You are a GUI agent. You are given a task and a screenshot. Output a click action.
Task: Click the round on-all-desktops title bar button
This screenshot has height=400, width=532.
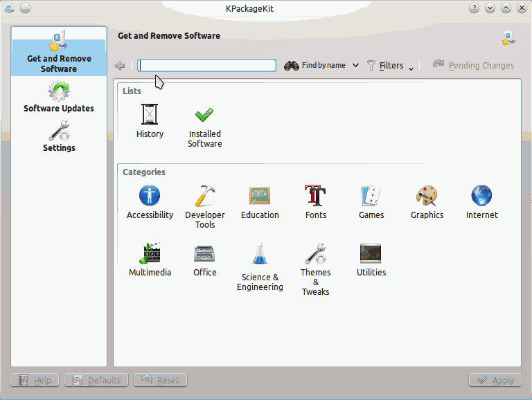click(x=25, y=8)
